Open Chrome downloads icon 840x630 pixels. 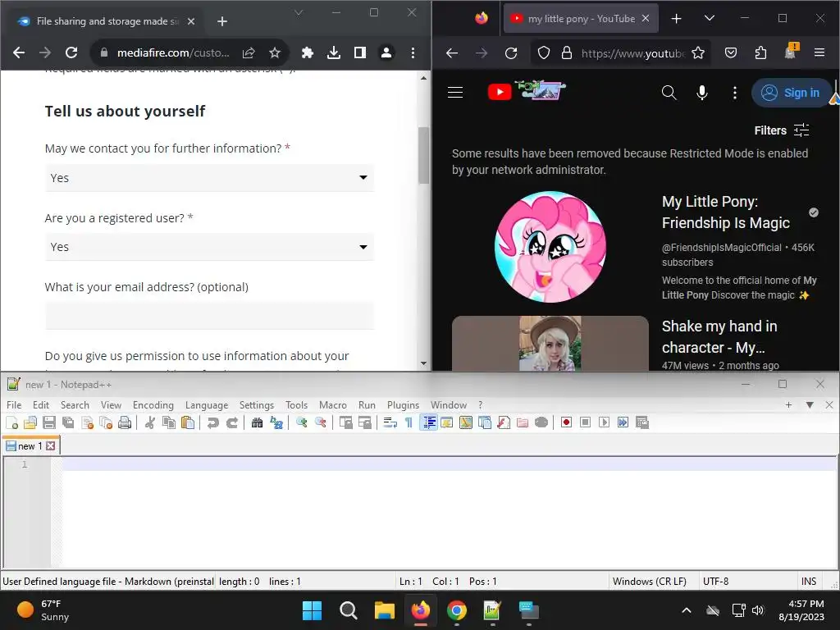[x=334, y=52]
